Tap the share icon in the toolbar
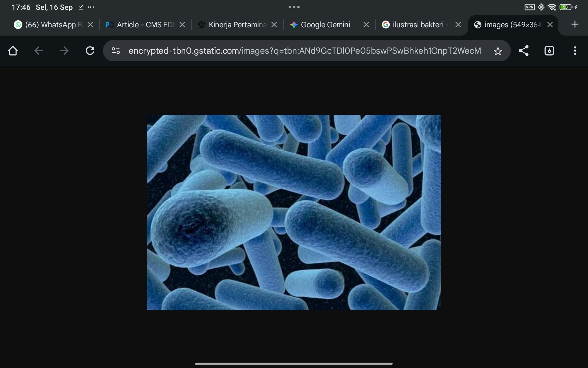The image size is (588, 368). (x=524, y=51)
